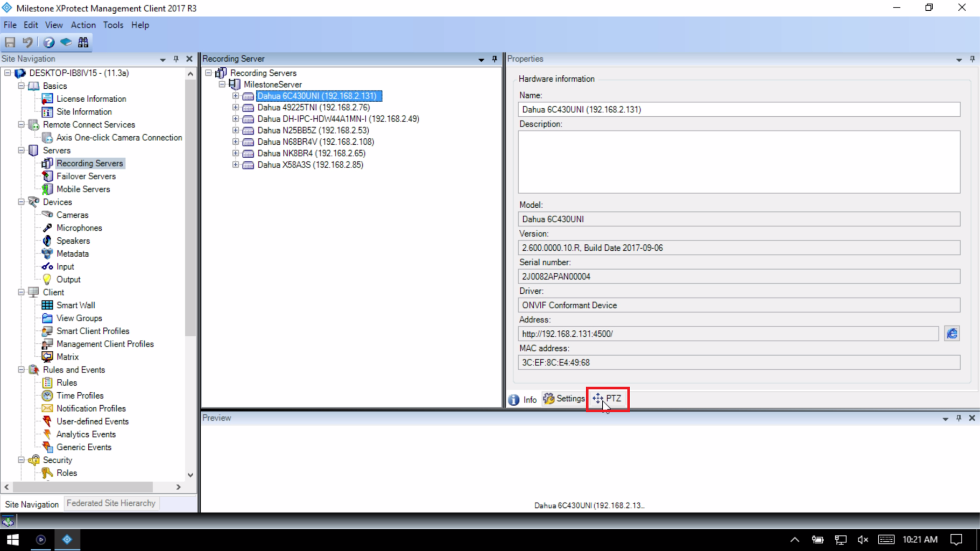Toggle pin on Site Navigation panel
This screenshot has width=980, height=551.
tap(176, 59)
